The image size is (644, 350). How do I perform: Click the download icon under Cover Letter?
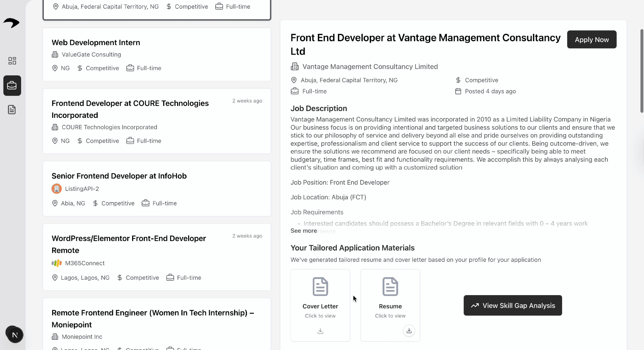point(320,331)
